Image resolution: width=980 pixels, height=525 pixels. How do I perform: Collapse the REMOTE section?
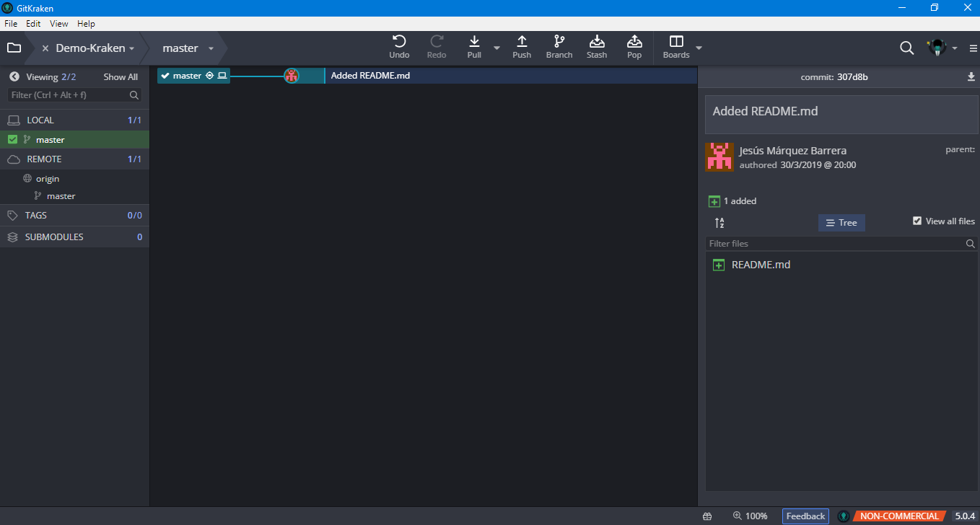(x=74, y=159)
